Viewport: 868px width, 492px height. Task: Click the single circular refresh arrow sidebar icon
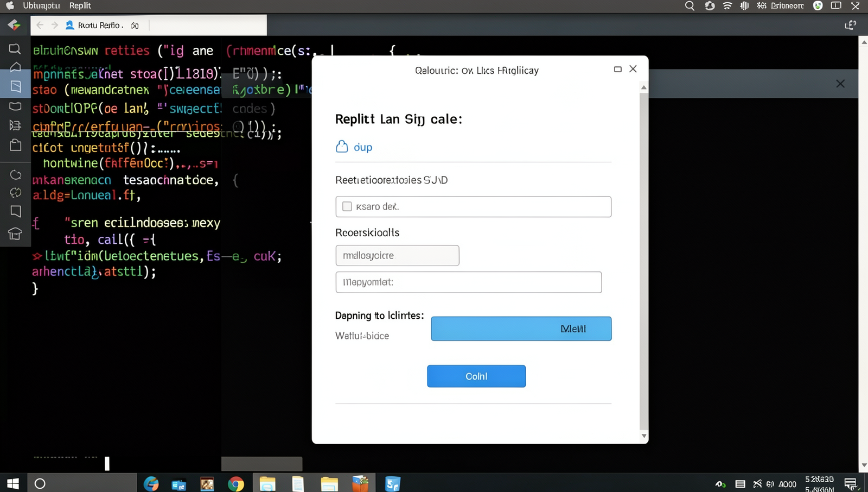point(16,175)
